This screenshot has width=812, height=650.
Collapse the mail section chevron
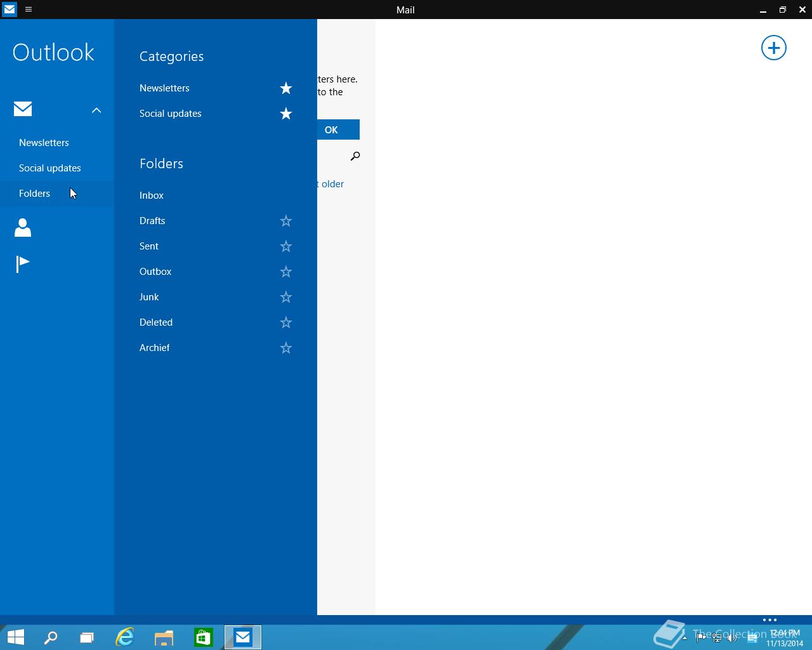coord(96,110)
